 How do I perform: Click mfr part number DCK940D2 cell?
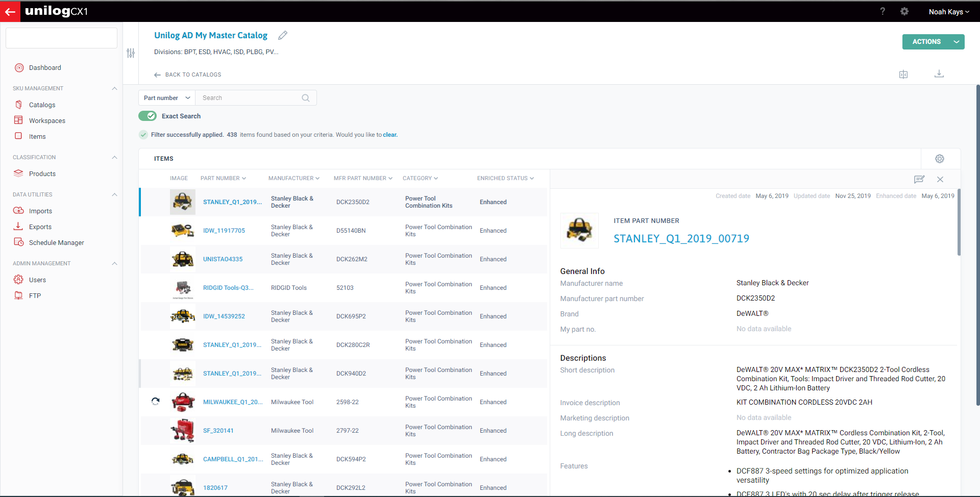351,374
